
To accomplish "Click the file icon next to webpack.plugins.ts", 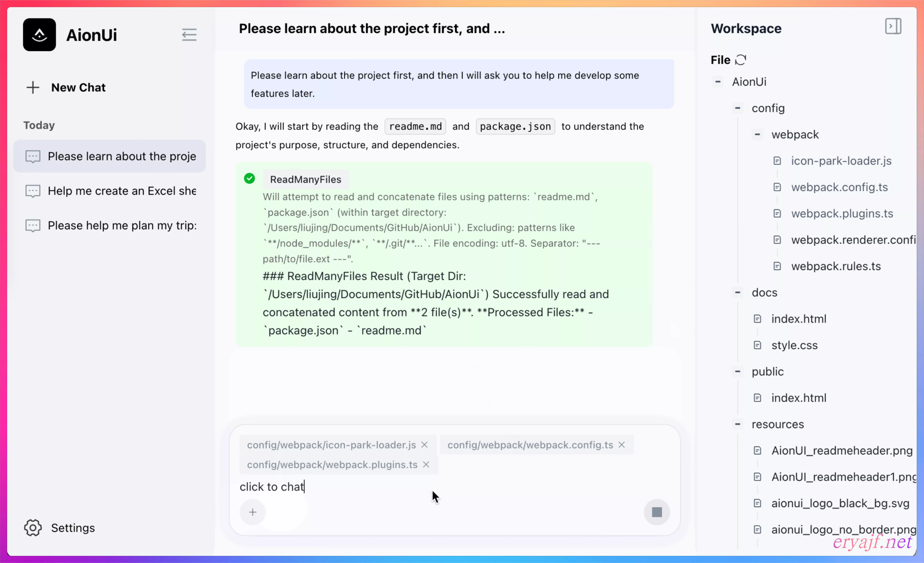I will pyautogui.click(x=777, y=213).
